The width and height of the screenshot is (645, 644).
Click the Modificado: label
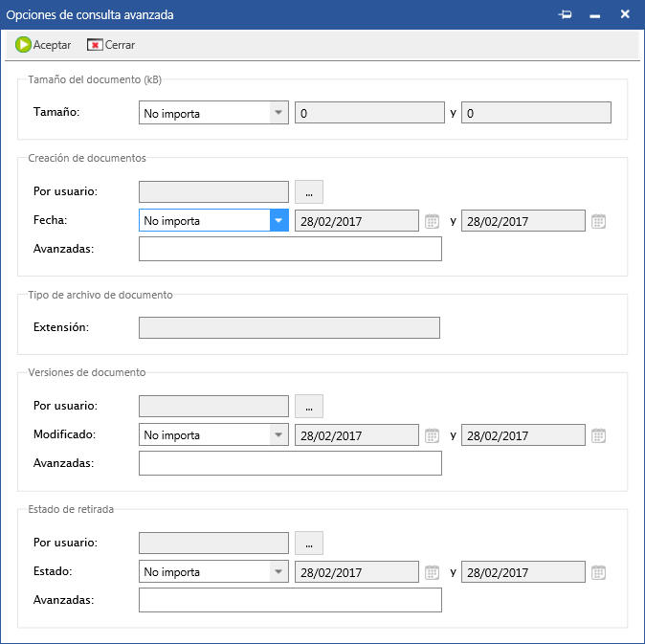click(x=64, y=434)
